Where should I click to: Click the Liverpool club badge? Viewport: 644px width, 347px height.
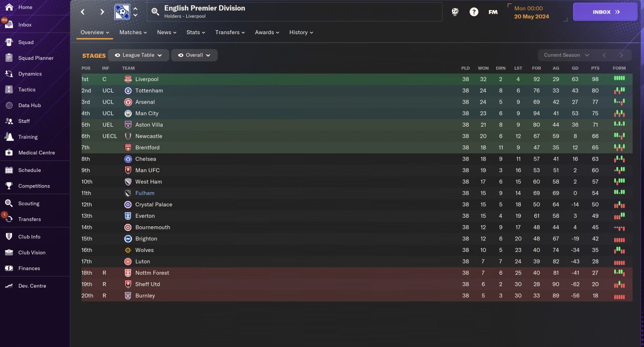128,79
